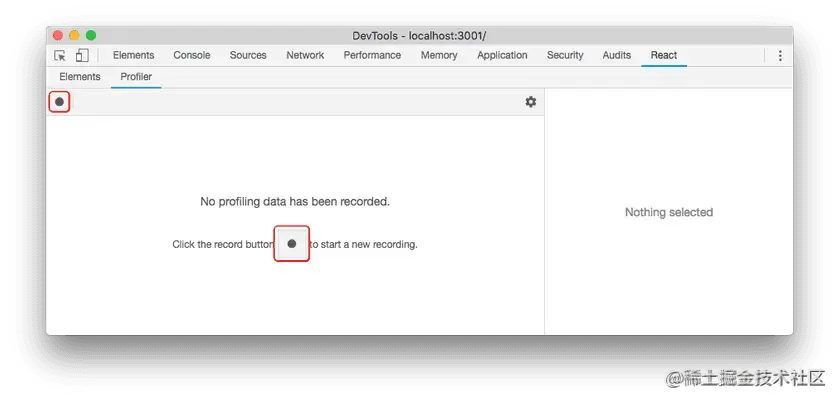Click the 'DevTools - localhost:3001/' title

(x=419, y=36)
